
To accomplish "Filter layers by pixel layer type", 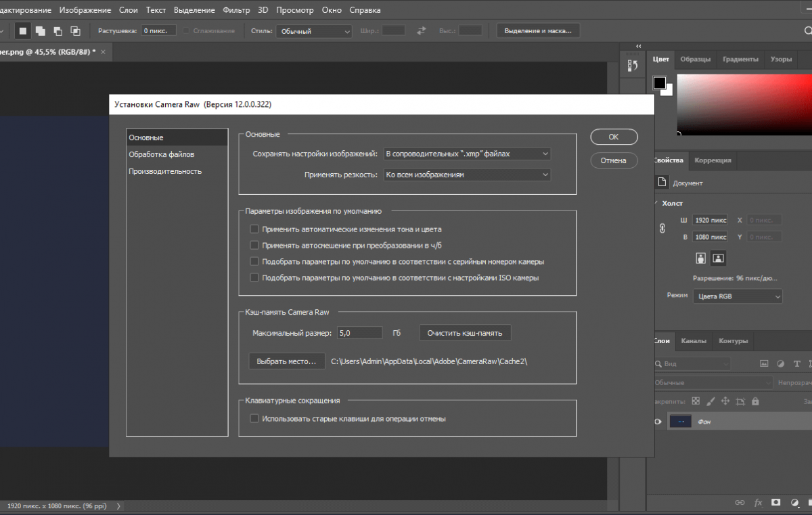I will click(x=764, y=363).
